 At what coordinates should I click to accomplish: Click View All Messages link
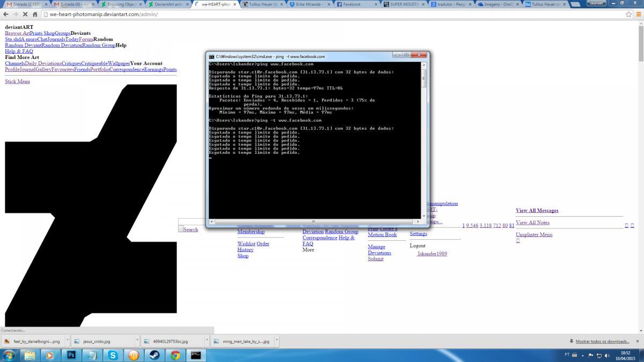(537, 211)
